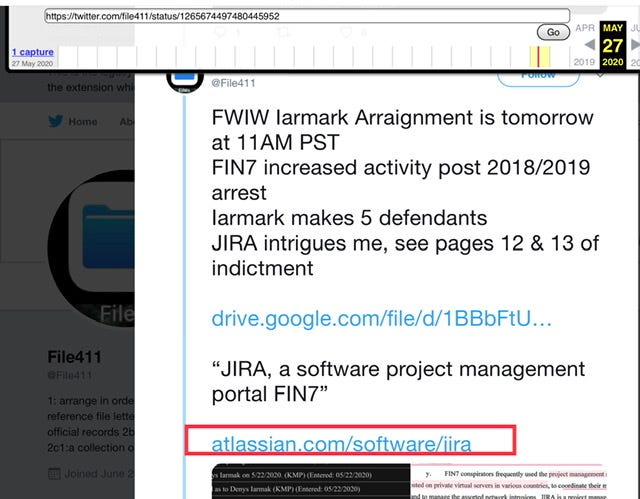Click the File411 profile name in background
Viewport: 640px width, 499px height.
[x=74, y=357]
